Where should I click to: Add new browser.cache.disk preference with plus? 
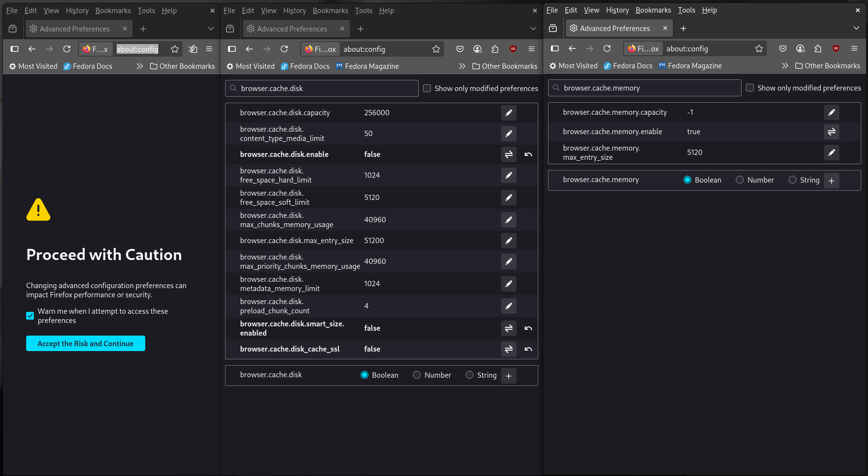[508, 376]
